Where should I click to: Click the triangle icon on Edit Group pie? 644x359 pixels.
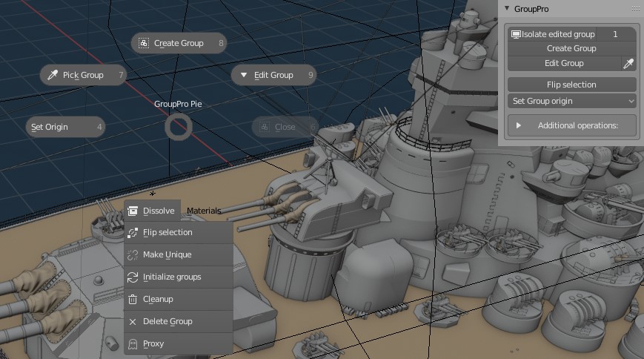tap(244, 75)
